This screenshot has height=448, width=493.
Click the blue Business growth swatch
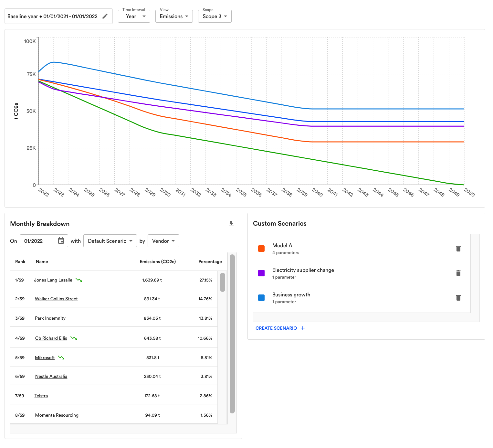click(261, 298)
